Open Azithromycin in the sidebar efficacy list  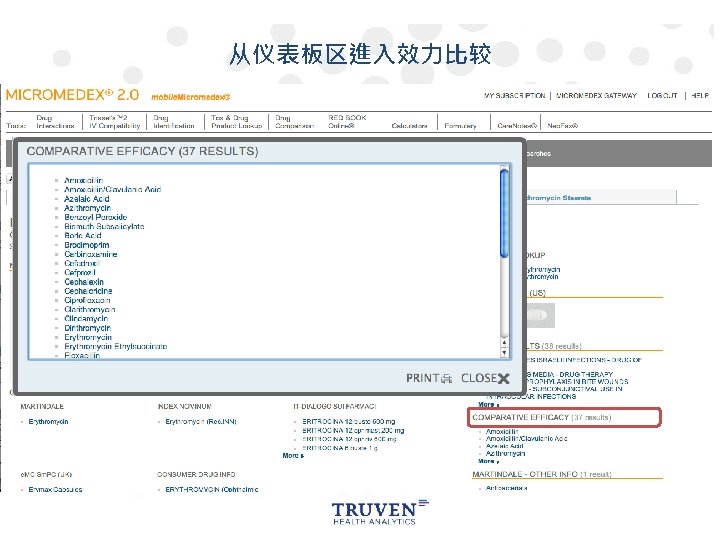(506, 453)
